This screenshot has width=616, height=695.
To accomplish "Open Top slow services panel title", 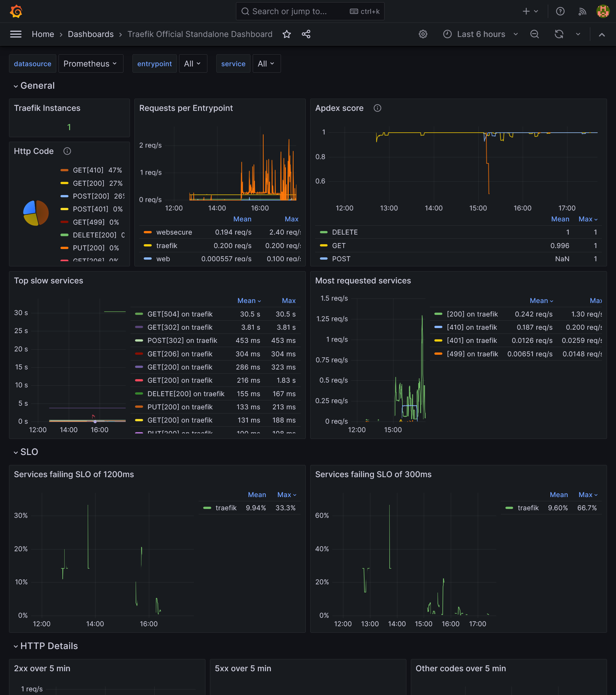I will coord(48,281).
